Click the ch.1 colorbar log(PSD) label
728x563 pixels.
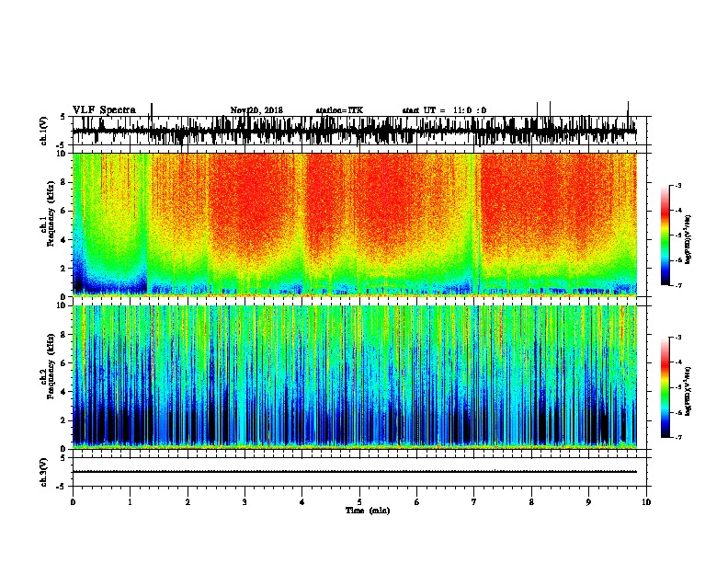688,239
